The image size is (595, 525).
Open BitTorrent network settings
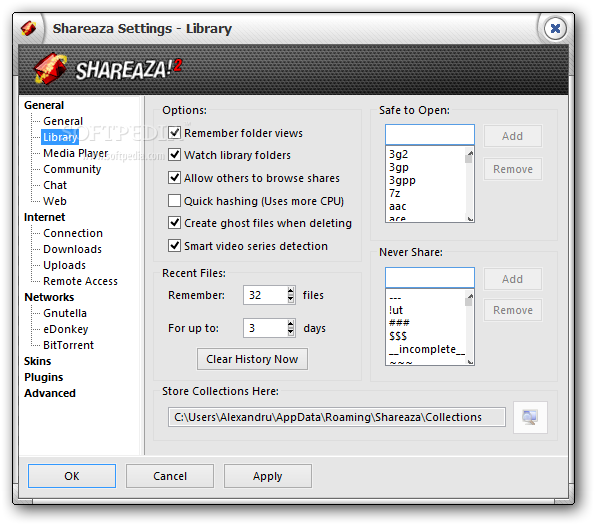pos(68,345)
